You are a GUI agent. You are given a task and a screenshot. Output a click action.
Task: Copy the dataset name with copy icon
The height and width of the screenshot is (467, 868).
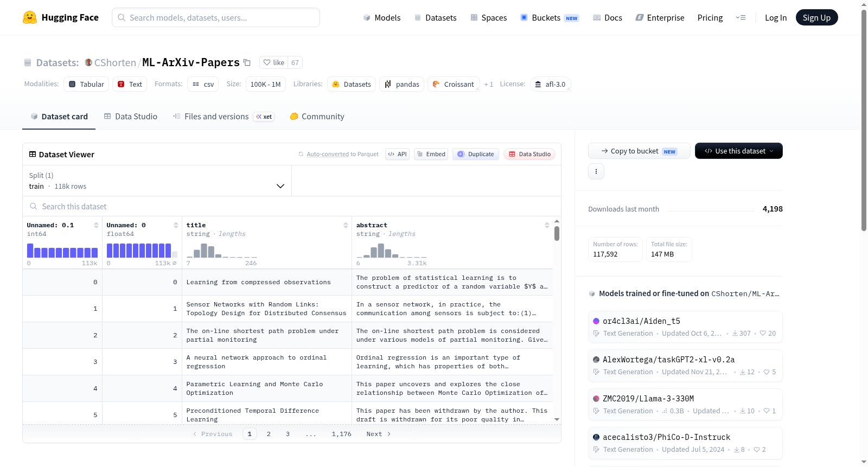pos(247,62)
